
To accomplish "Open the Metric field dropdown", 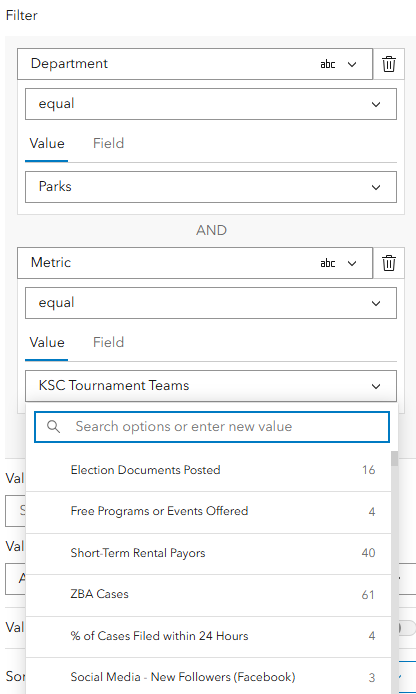I will click(195, 263).
